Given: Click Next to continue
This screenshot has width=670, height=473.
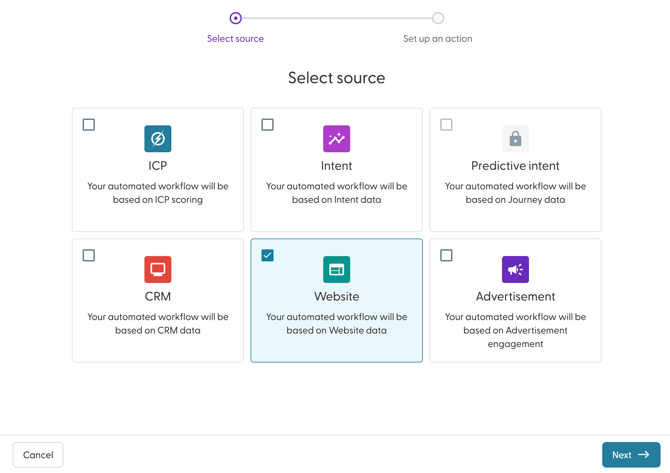Looking at the screenshot, I should click(x=630, y=455).
